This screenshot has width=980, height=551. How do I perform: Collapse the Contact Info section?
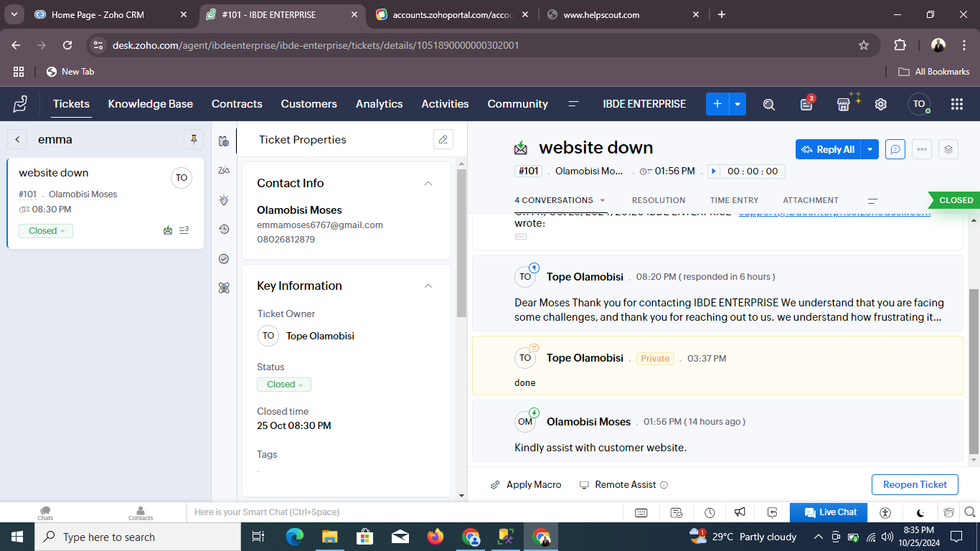tap(428, 184)
